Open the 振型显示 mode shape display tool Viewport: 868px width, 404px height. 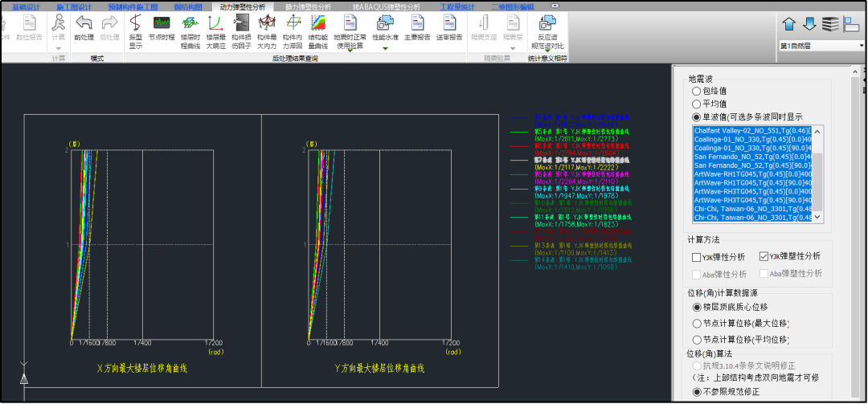click(136, 32)
